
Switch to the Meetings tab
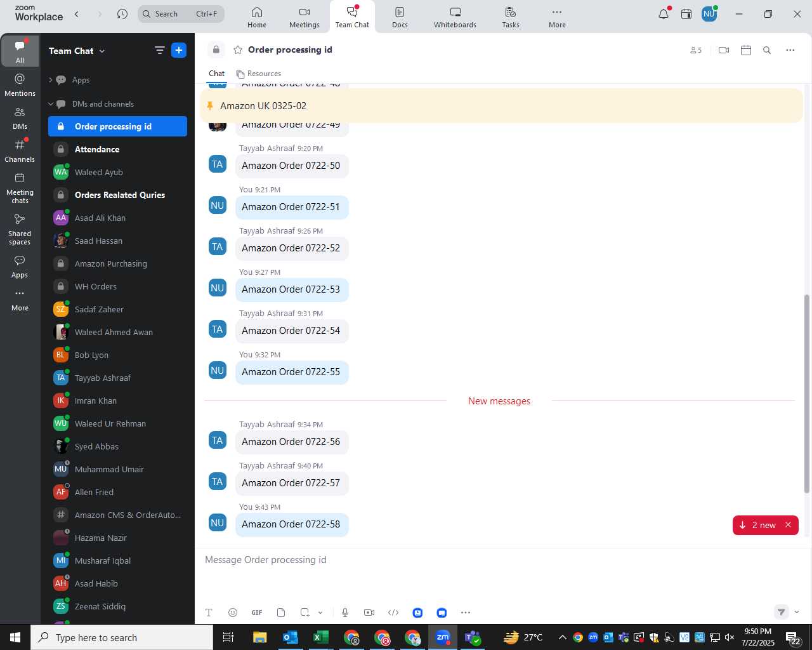[x=304, y=17]
